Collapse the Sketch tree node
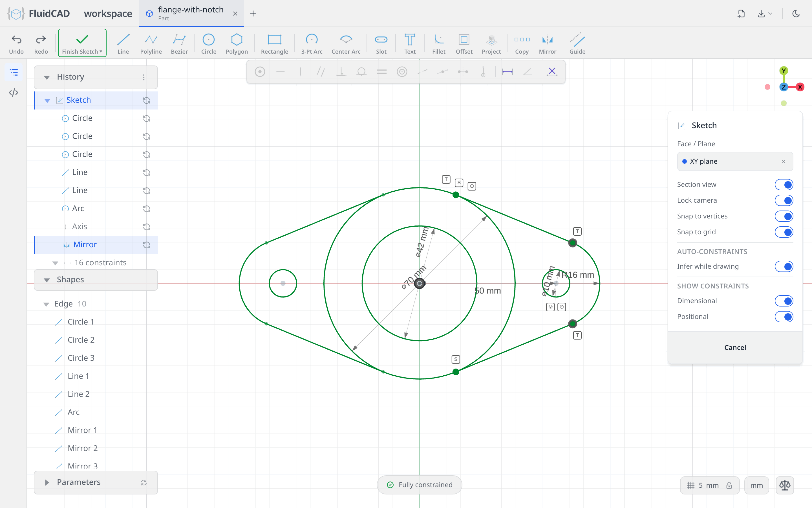This screenshot has height=508, width=812. pos(47,100)
